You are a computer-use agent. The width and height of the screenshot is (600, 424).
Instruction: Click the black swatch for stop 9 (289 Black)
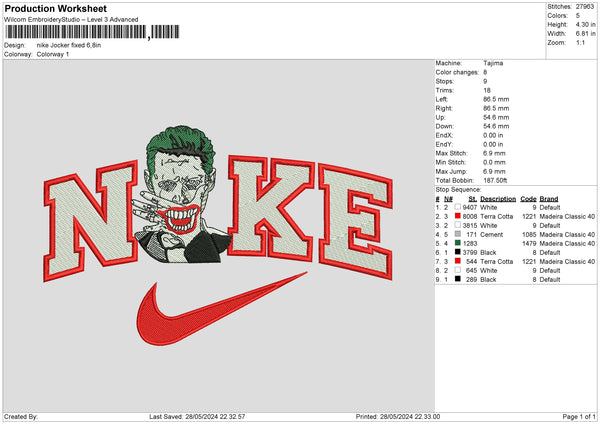tap(457, 279)
